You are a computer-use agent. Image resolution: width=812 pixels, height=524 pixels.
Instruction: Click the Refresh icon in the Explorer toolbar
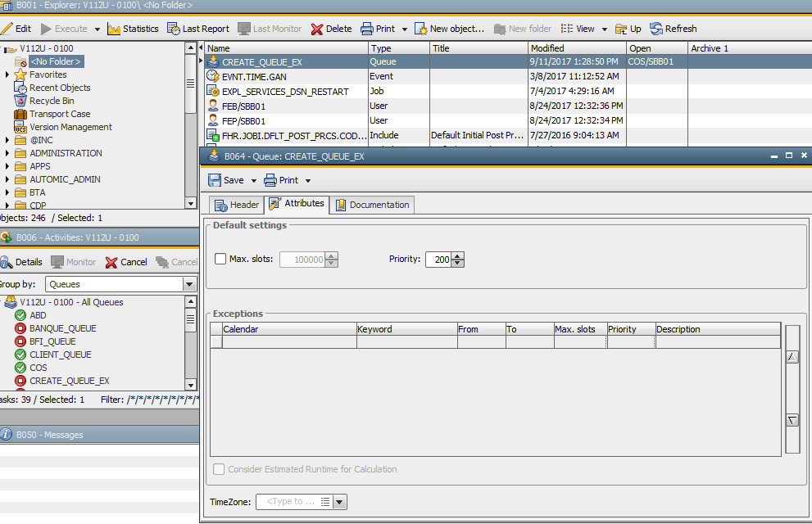pyautogui.click(x=674, y=28)
